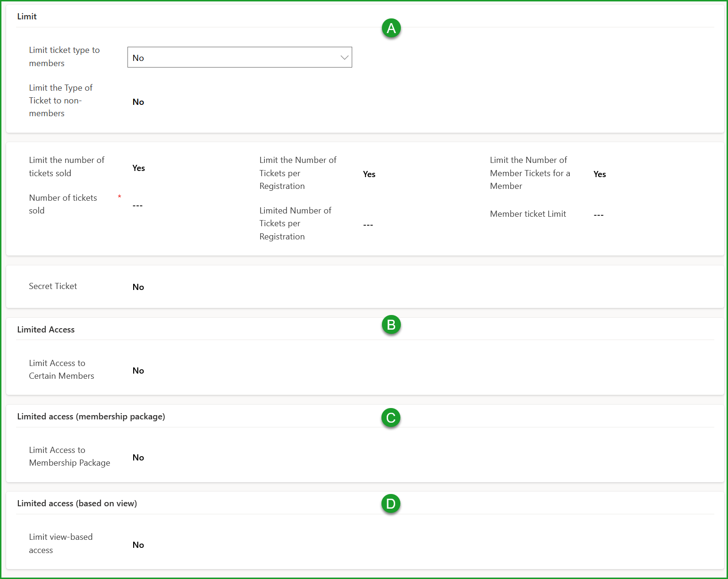Click the green D marker icon
This screenshot has width=728, height=579.
coord(390,504)
